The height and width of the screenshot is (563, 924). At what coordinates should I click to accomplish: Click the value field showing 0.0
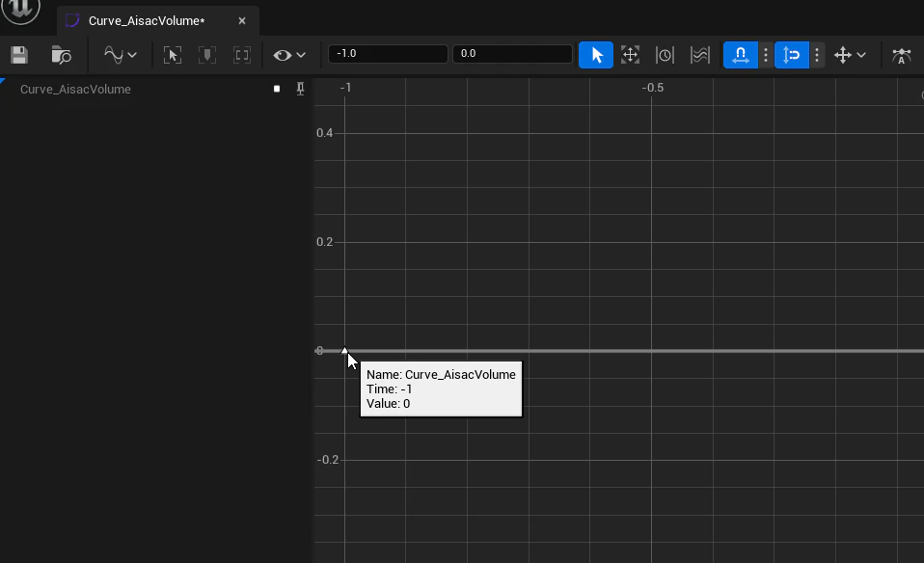[512, 54]
